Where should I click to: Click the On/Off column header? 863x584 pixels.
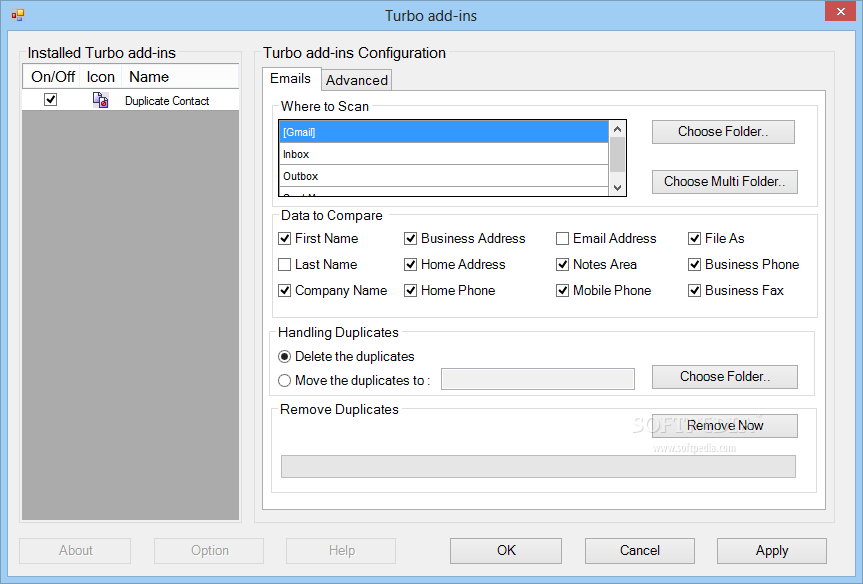click(x=52, y=77)
